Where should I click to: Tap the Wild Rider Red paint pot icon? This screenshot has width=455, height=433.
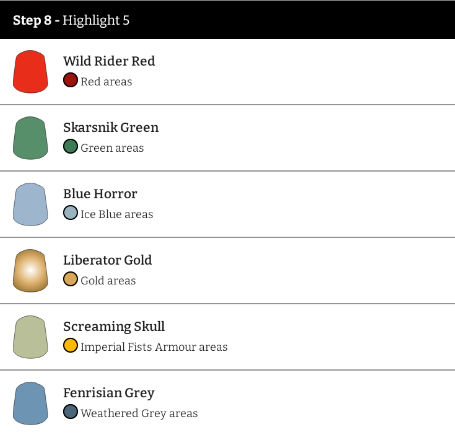tap(30, 72)
